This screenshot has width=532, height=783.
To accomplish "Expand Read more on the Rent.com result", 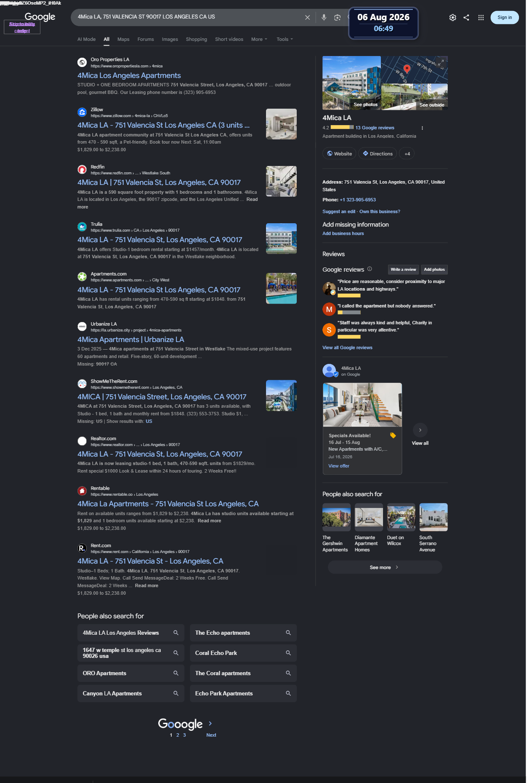I will click(x=146, y=585).
